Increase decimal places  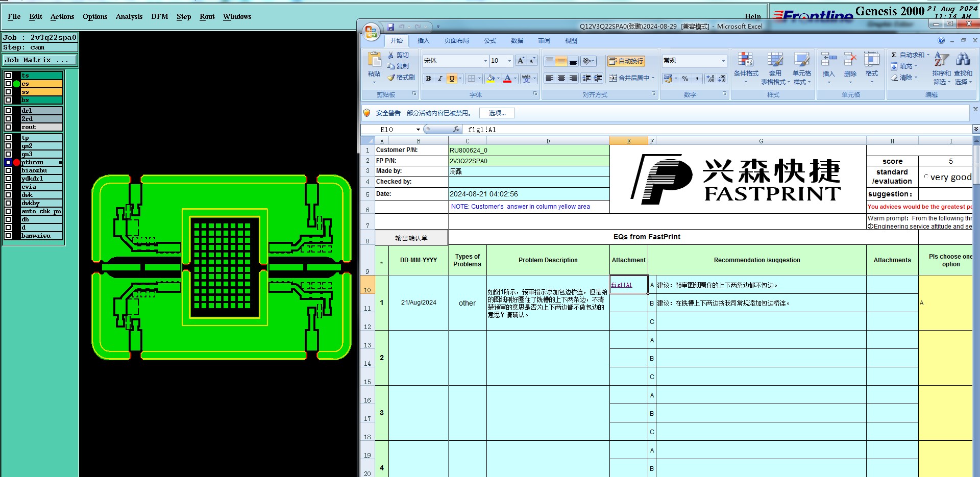(x=710, y=79)
